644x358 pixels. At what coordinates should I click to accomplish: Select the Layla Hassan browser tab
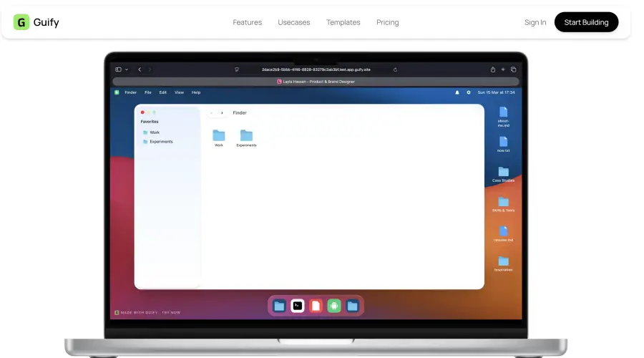316,82
